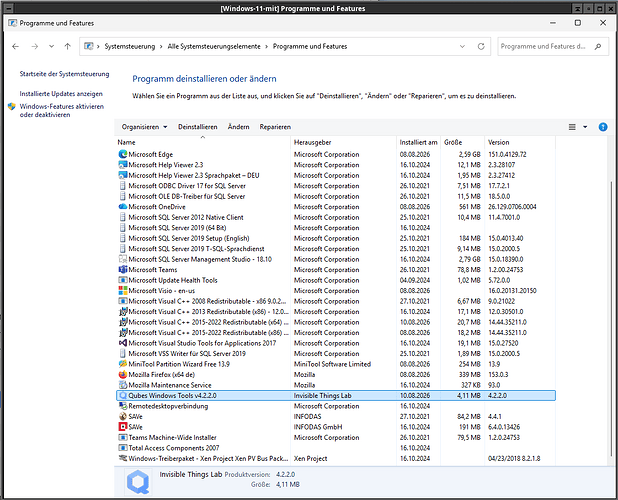Click the Total Access Components 2007 icon
Screen dimensions: 618x500
point(123,448)
